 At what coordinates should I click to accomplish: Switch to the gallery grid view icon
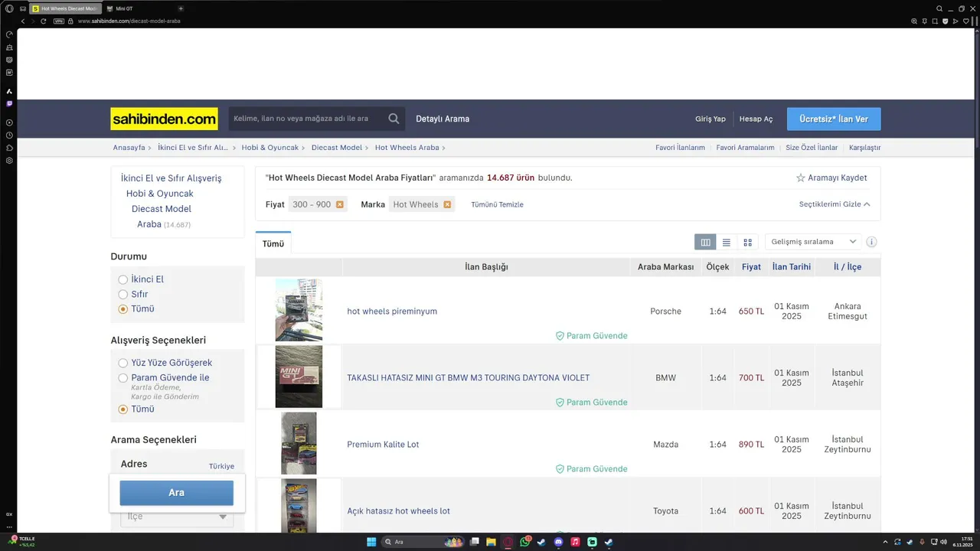[748, 242]
